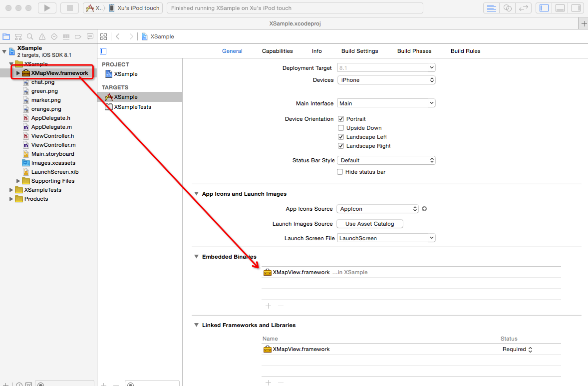Click the Use Asset Catalog button

369,224
